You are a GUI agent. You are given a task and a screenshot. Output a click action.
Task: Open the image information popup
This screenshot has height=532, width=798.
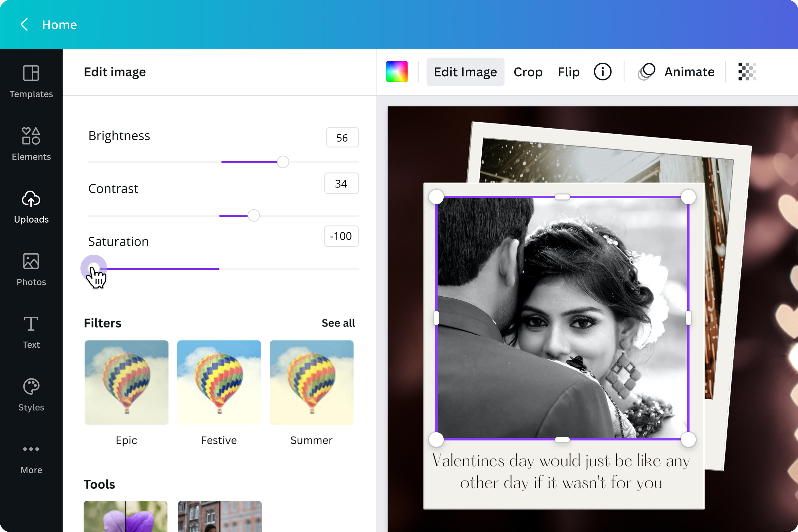602,72
